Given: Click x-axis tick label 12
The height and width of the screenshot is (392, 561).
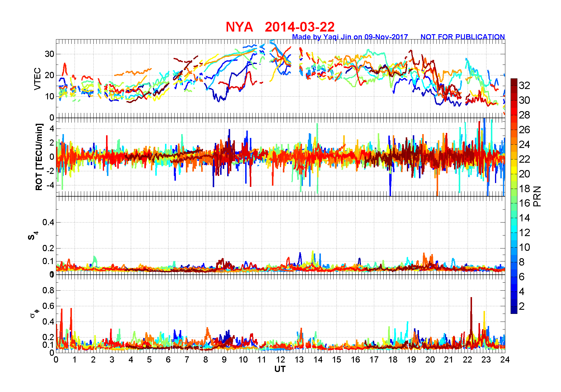Looking at the screenshot, I should (x=280, y=360).
